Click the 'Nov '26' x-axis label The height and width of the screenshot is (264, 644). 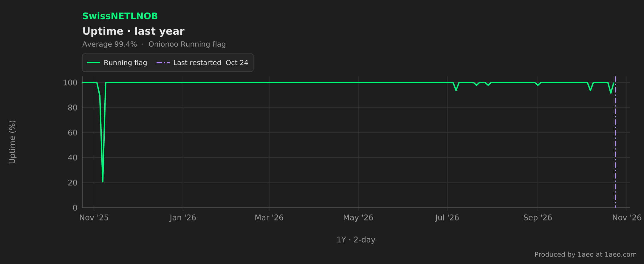627,218
